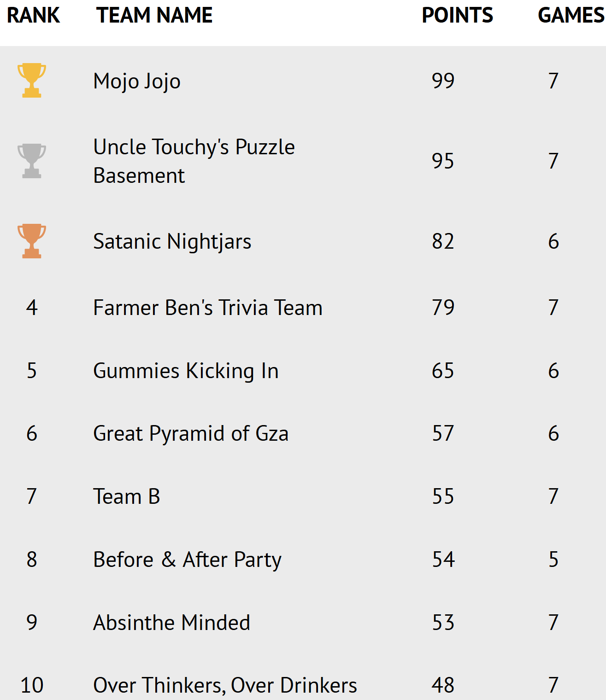Click the GAMES column header
606x700 pixels.
[x=571, y=15]
